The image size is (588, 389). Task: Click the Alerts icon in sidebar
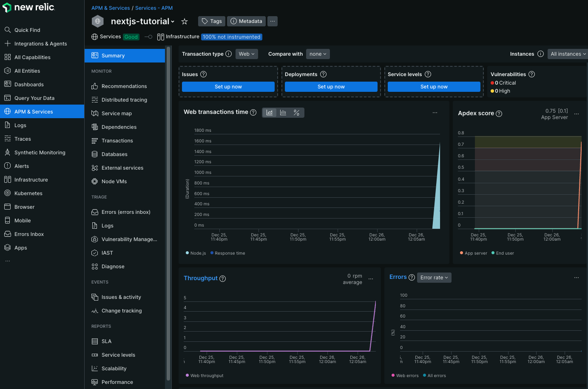[7, 166]
